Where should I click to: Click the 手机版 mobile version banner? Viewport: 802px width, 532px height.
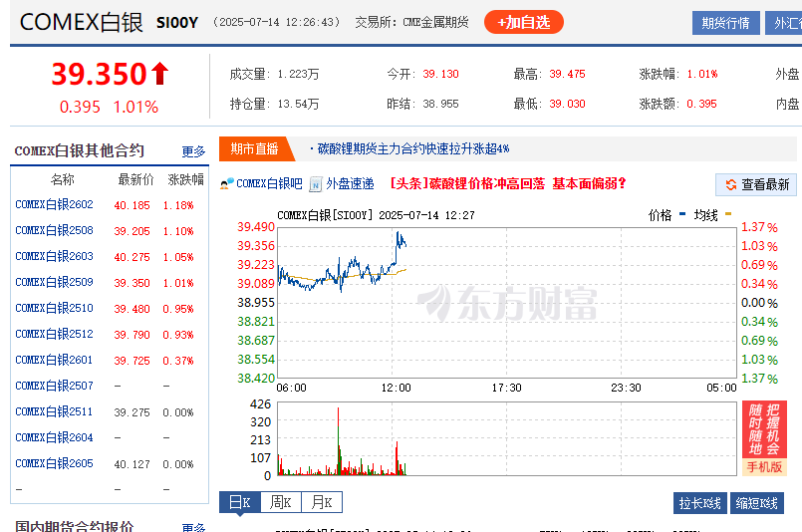click(764, 467)
